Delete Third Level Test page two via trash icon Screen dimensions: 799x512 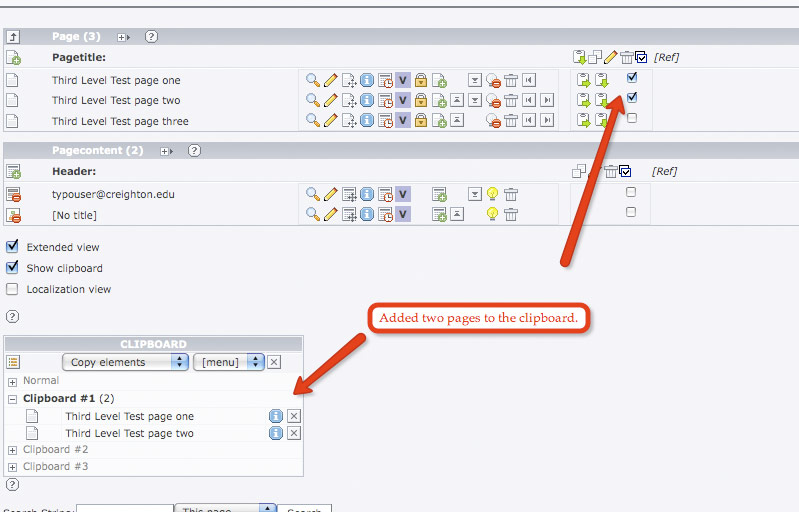click(511, 100)
